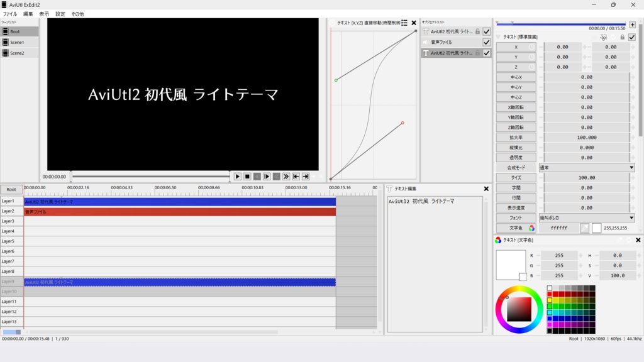Viewport: 644px width, 362px height.
Task: Close the easing graph panel
Action: [414, 23]
